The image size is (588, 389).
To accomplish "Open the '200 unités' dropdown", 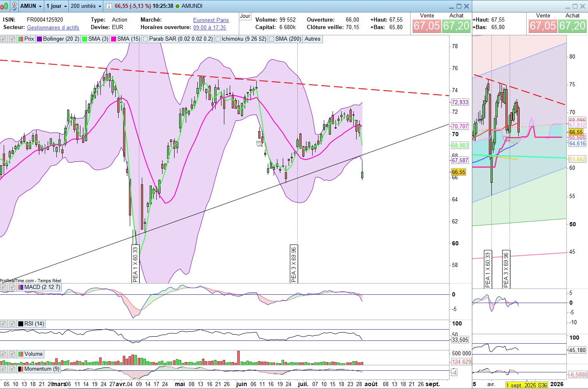I will click(x=86, y=6).
